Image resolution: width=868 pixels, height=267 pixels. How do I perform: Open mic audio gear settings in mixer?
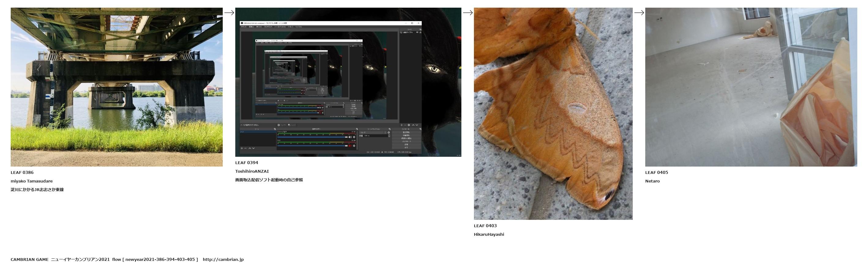coord(354,146)
